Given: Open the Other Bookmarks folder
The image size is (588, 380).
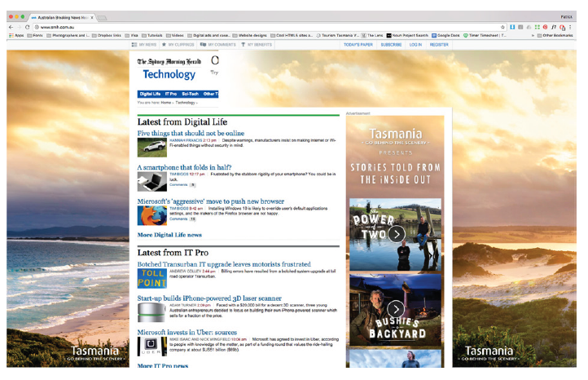Looking at the screenshot, I should (x=555, y=35).
